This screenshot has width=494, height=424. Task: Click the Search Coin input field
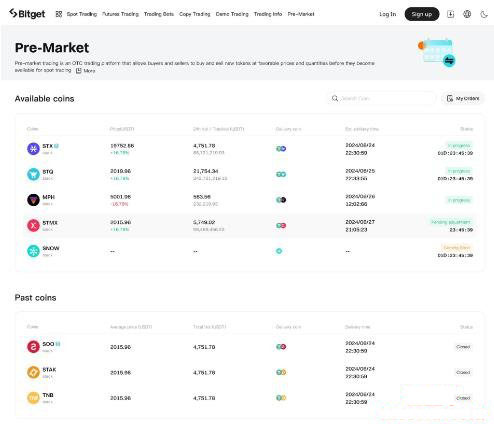381,98
